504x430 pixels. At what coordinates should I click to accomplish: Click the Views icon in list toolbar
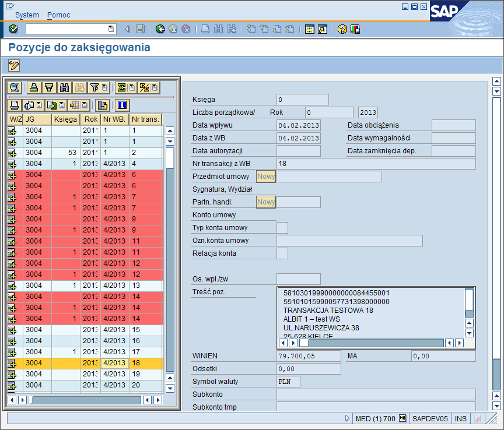[x=29, y=105]
